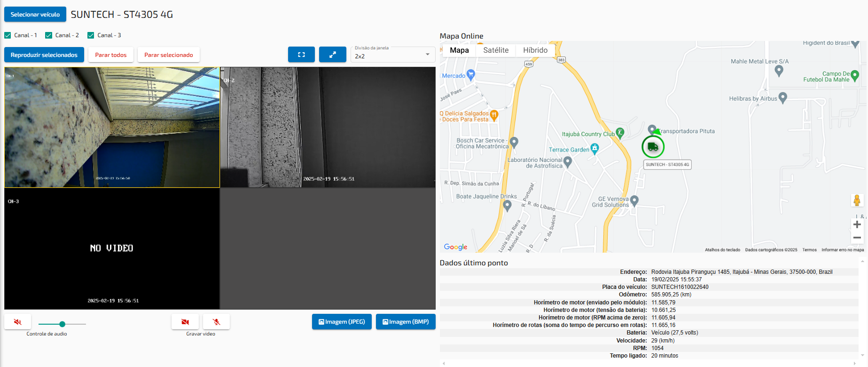Click the fullscreen brackets icon button
Image resolution: width=868 pixels, height=367 pixels.
[301, 55]
